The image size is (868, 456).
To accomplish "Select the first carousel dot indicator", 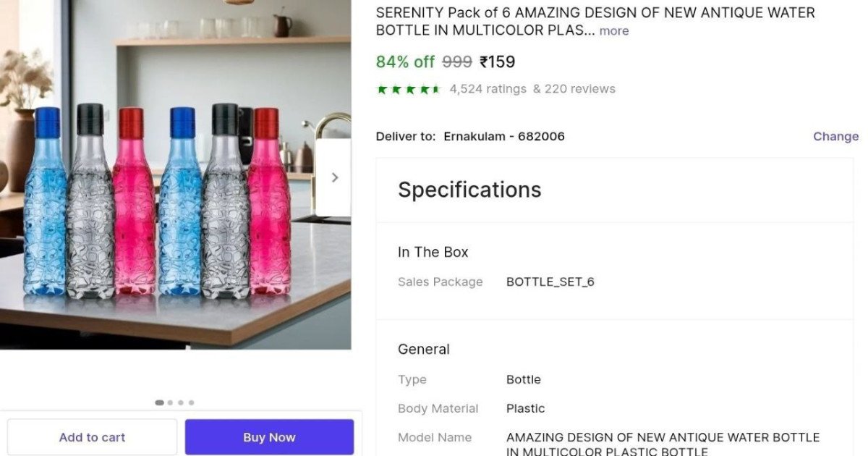I will pos(159,402).
